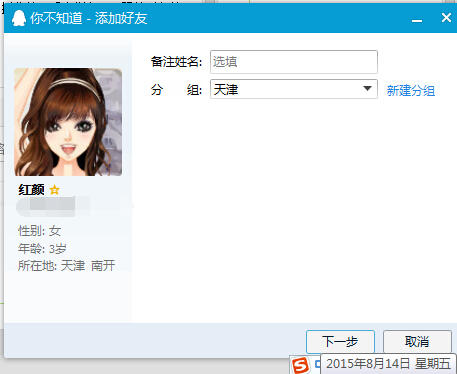Image resolution: width=457 pixels, height=374 pixels.
Task: Click the Sogou input method tray icon
Action: [x=300, y=365]
